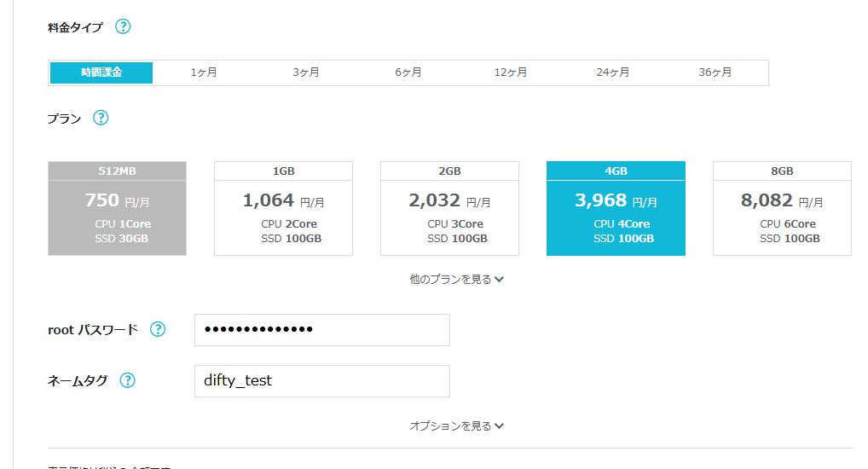Click help icon next to ネームタグ
Image resolution: width=868 pixels, height=469 pixels.
pyautogui.click(x=128, y=380)
